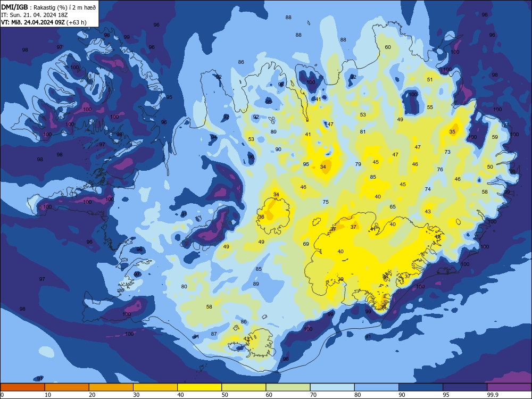Click the map value '81' on the map
Viewport: 532px width, 399px height.
[x=363, y=131]
